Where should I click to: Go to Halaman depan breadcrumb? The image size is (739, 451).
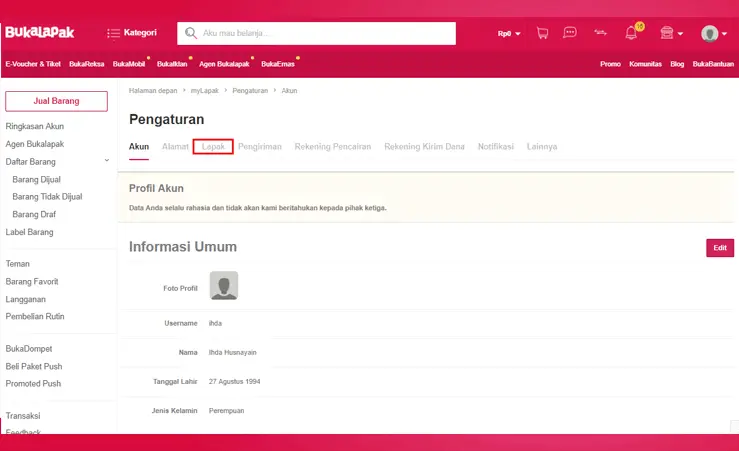pos(153,90)
